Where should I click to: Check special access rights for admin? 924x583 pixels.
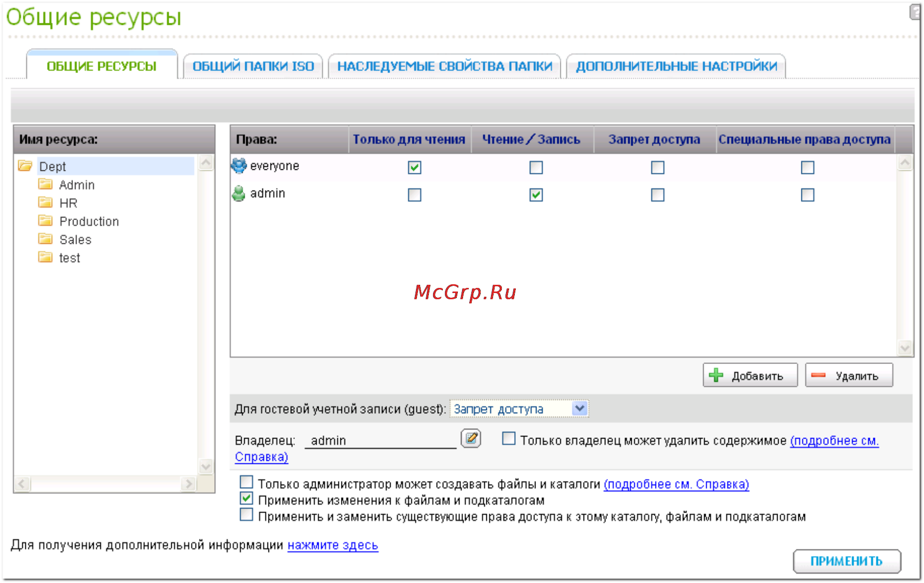click(808, 195)
